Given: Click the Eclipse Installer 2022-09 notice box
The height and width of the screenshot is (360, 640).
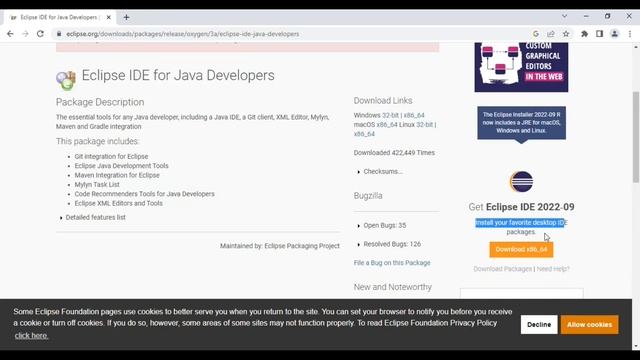Looking at the screenshot, I should [x=522, y=123].
